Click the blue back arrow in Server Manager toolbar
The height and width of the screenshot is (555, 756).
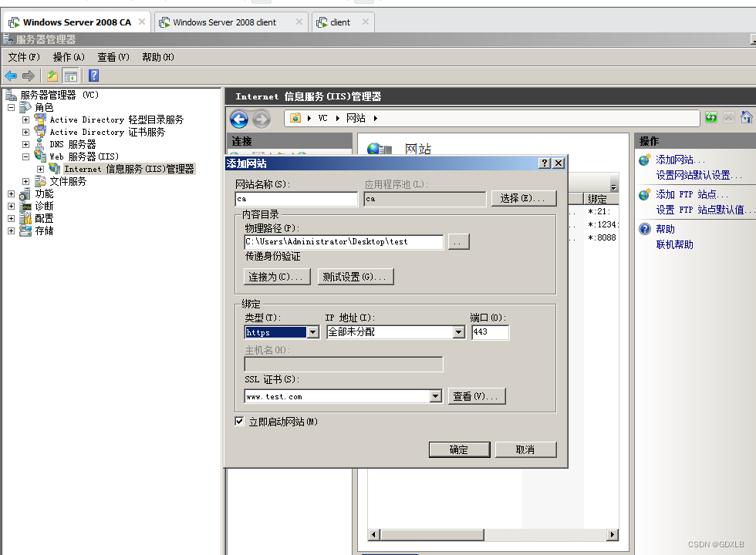[11, 76]
